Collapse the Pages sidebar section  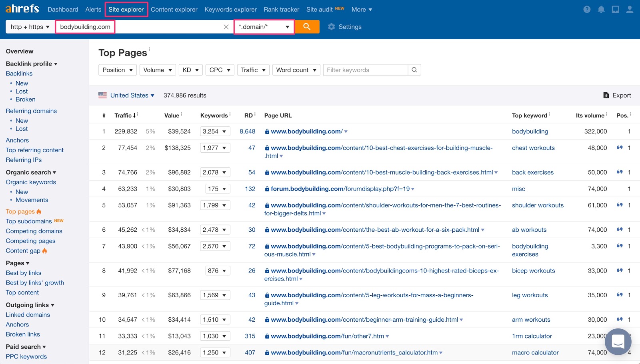pos(18,263)
